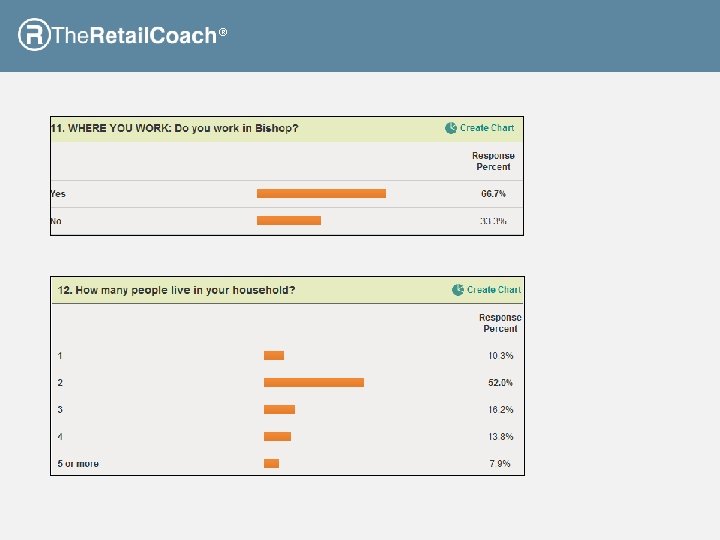
Task: Click the orange bar for the Yes response
Action: 321,193
